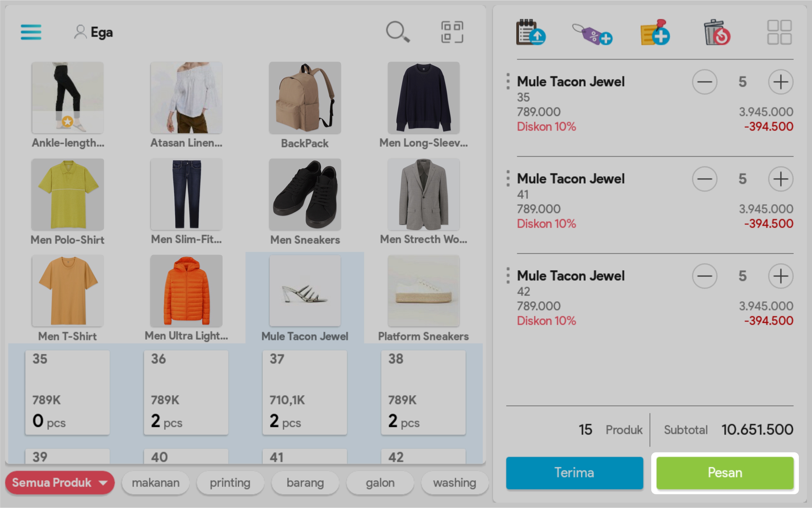Clear the cart with trash icon

(717, 33)
